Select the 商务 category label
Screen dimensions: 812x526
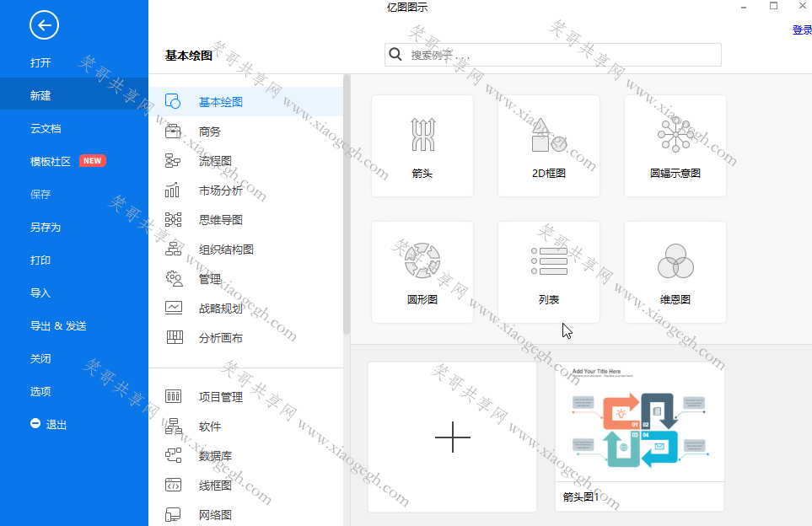point(210,131)
